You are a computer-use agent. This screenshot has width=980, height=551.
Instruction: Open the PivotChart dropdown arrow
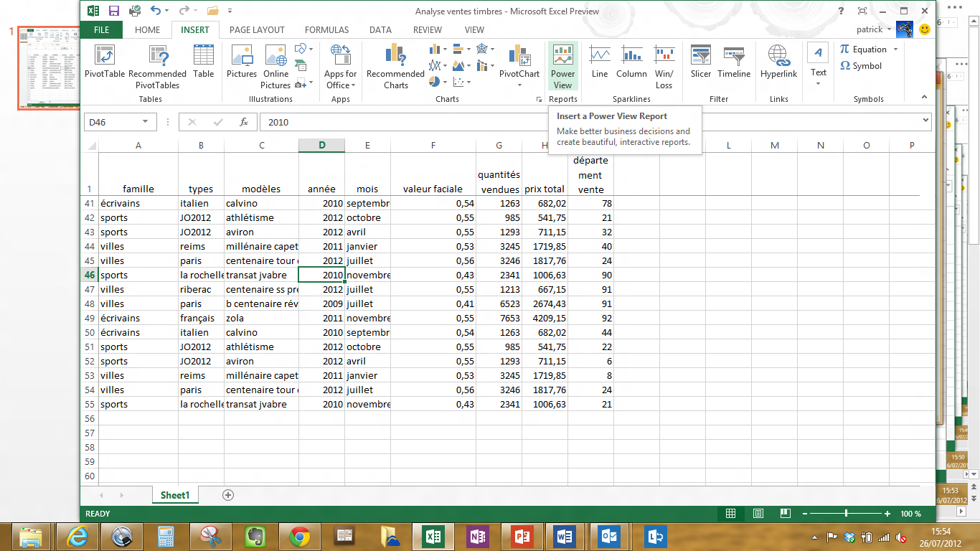point(519,85)
